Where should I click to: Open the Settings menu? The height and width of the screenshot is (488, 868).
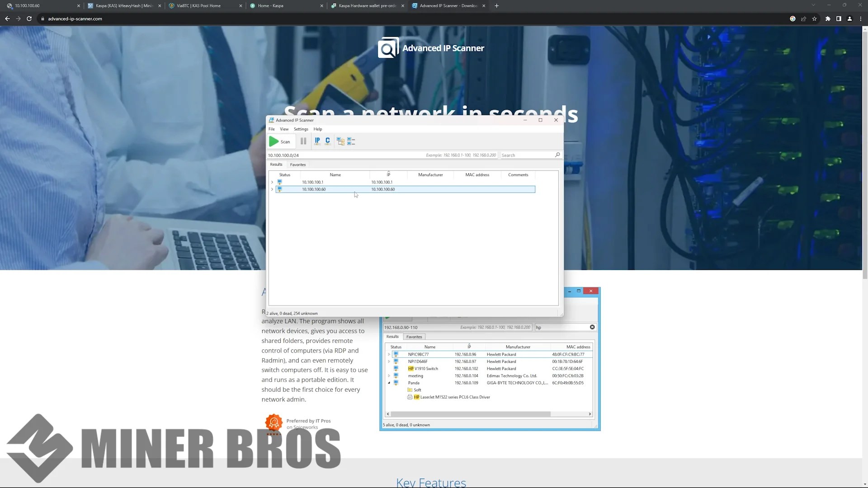coord(301,129)
